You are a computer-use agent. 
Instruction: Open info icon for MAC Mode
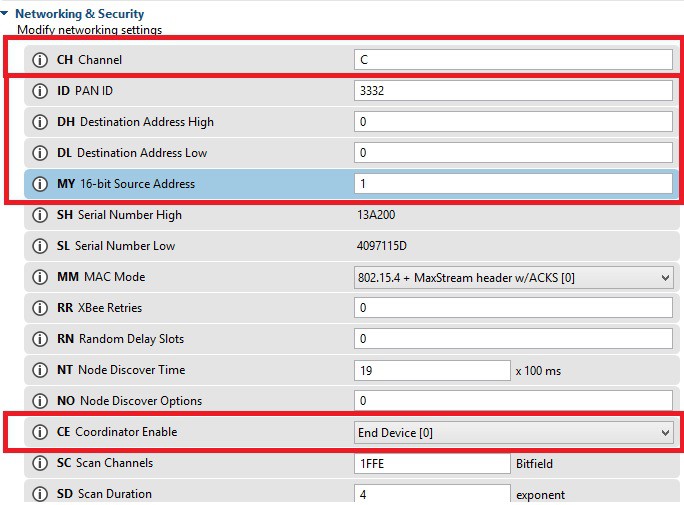click(x=40, y=277)
